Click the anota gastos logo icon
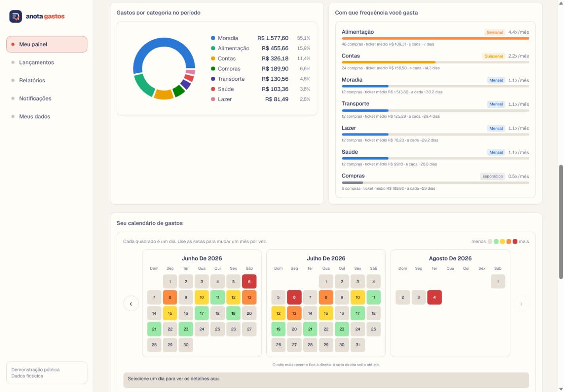 point(15,16)
